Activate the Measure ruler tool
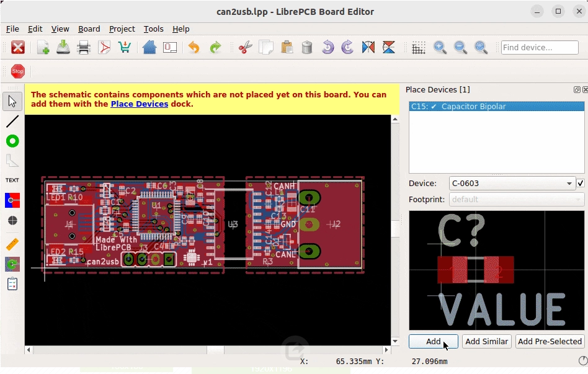Viewport: 588px width, 374px height. [12, 244]
